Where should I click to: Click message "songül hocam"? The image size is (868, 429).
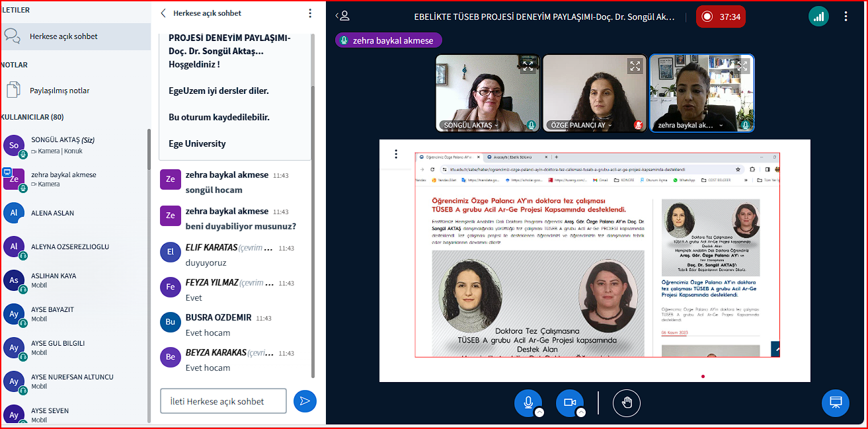(214, 190)
